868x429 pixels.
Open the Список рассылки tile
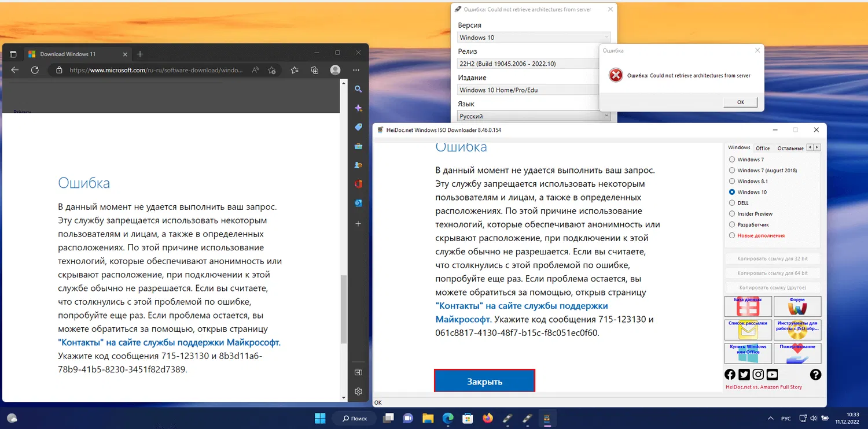point(748,330)
